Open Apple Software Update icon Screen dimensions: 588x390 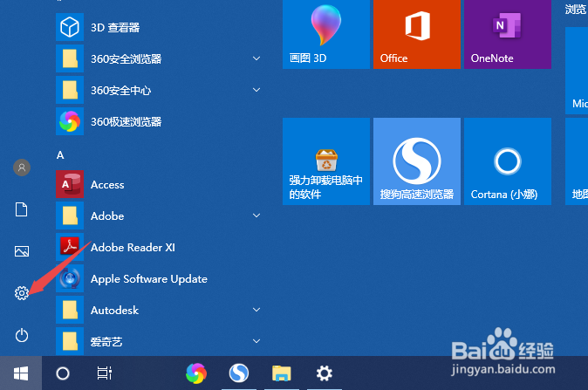[70, 278]
